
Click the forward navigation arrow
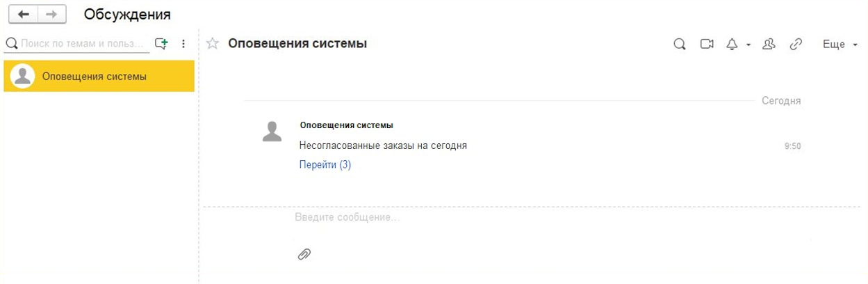(x=51, y=15)
